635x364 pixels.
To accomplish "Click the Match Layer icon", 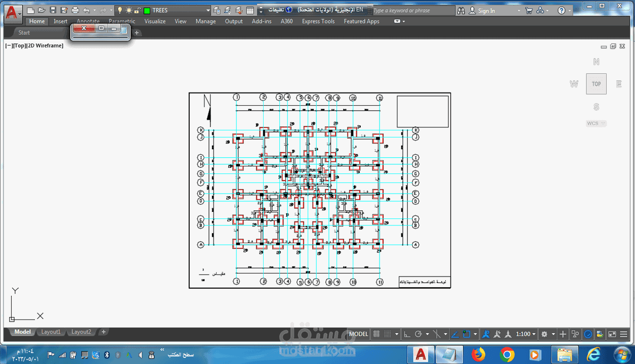I will [x=239, y=10].
